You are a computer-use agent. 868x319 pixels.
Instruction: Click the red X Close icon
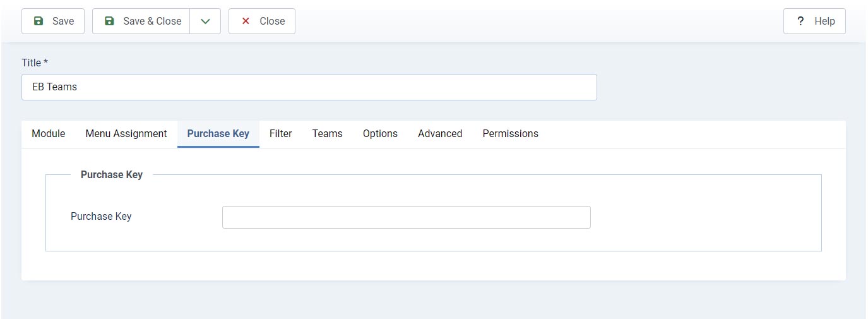pyautogui.click(x=246, y=21)
